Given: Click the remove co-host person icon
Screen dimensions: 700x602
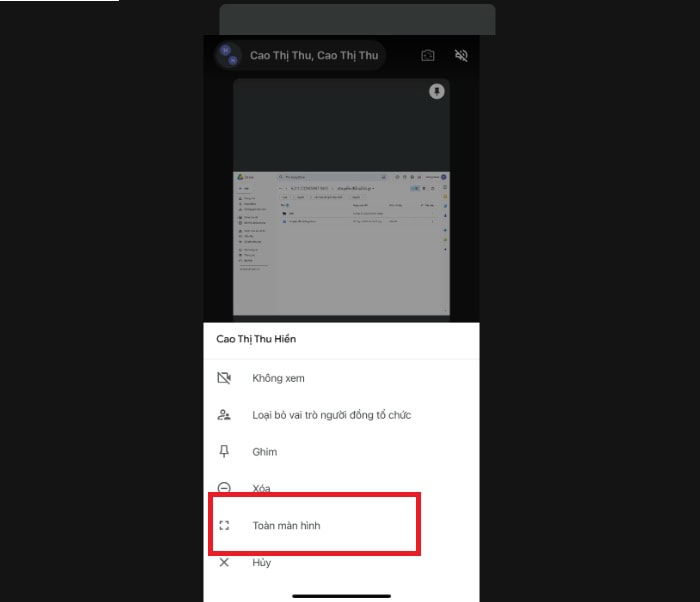Looking at the screenshot, I should (224, 415).
